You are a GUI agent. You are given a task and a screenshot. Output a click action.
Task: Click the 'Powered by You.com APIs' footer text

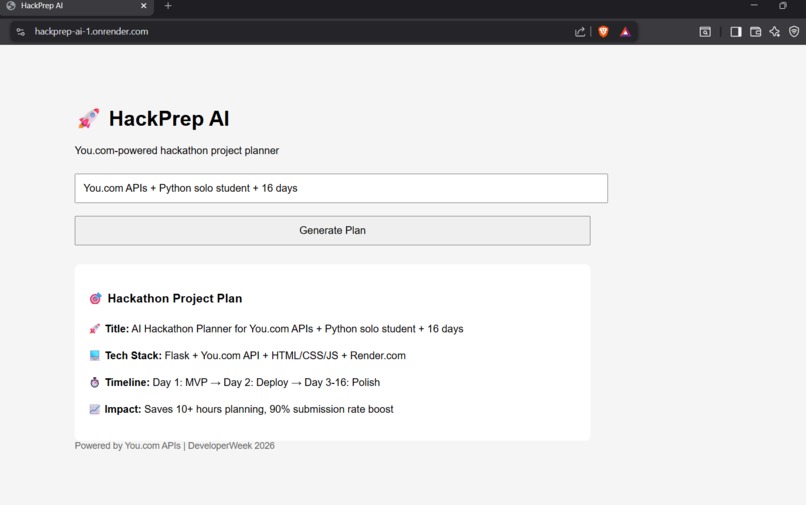click(x=175, y=445)
